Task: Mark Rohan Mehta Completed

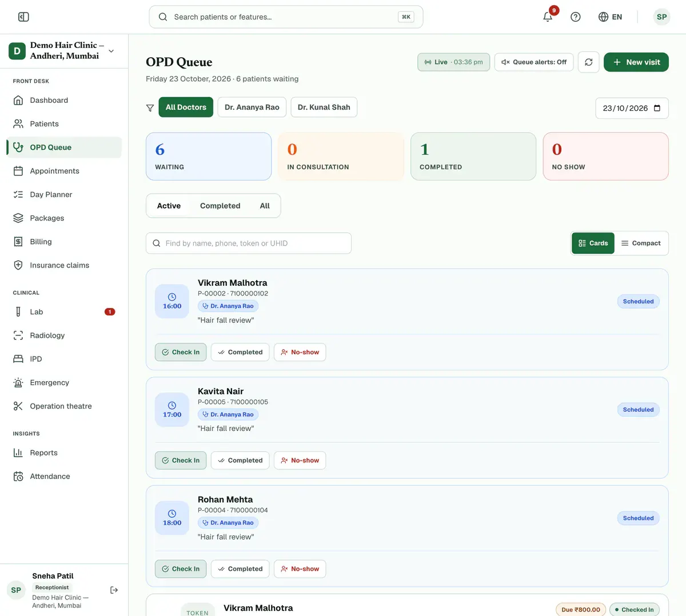Action: [240, 569]
